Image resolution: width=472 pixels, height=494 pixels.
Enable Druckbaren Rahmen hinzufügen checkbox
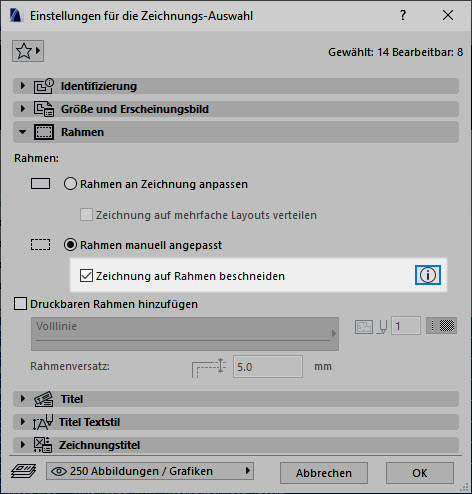(20, 304)
